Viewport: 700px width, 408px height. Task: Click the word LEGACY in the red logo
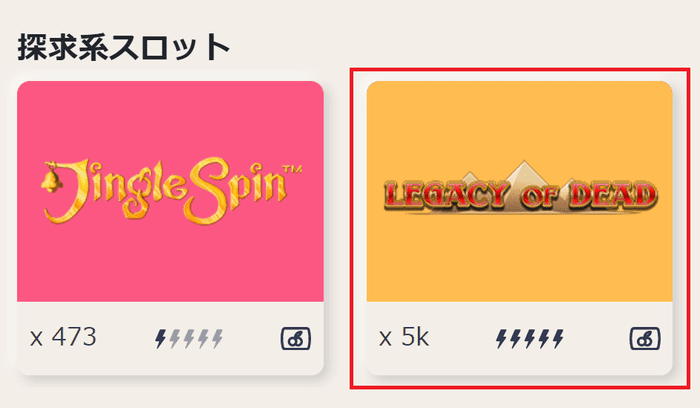(445, 196)
